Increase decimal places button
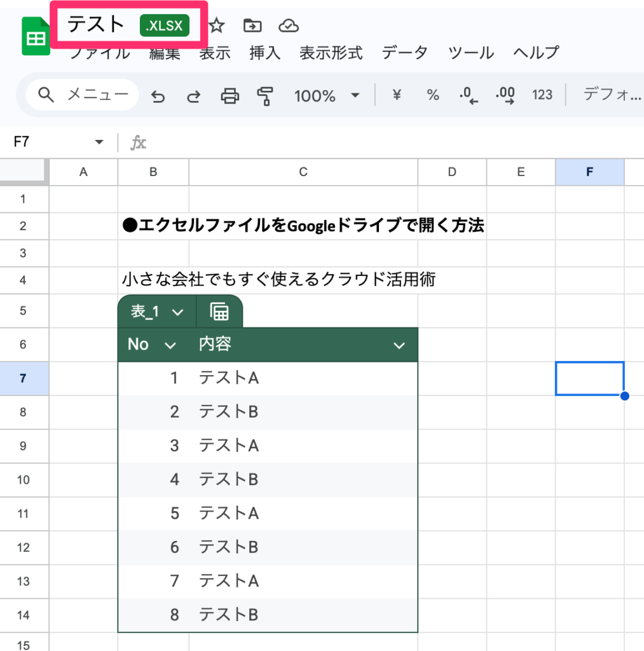Viewport: 644px width, 651px height. [x=505, y=96]
